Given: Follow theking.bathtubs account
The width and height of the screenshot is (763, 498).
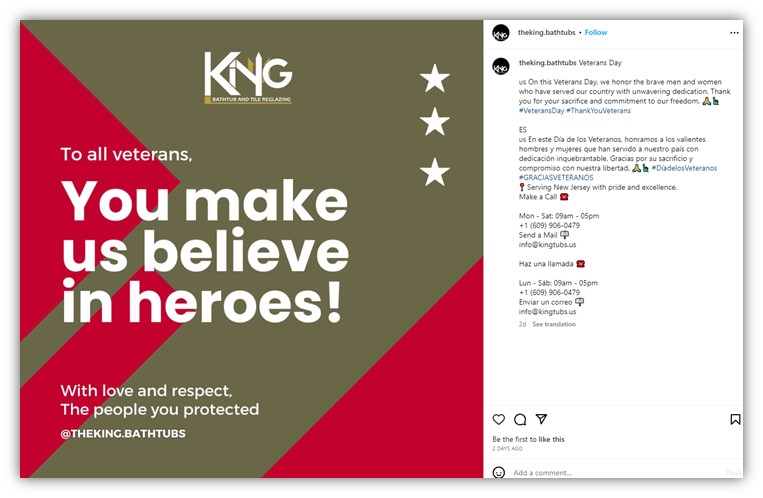Looking at the screenshot, I should 596,32.
